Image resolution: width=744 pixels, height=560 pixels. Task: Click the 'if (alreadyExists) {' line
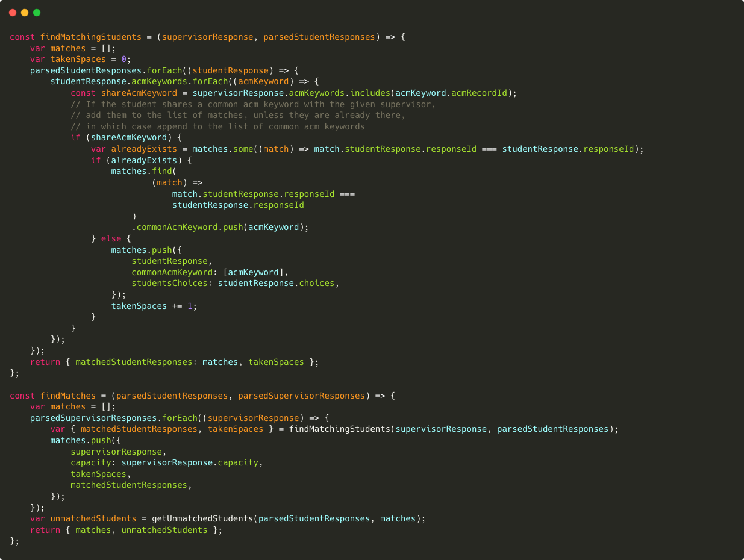pyautogui.click(x=142, y=160)
